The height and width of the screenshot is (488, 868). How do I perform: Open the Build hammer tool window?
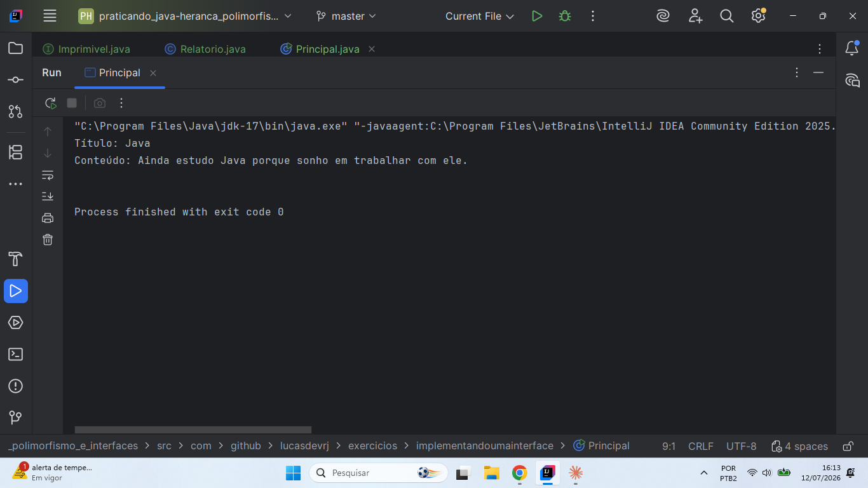(x=16, y=259)
